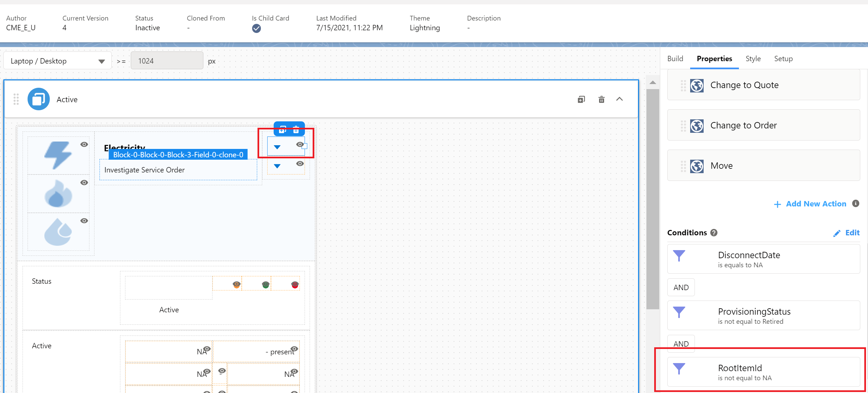Viewport: 868px width, 393px height.
Task: Hide the lightning icon using its eye toggle
Action: tap(84, 144)
